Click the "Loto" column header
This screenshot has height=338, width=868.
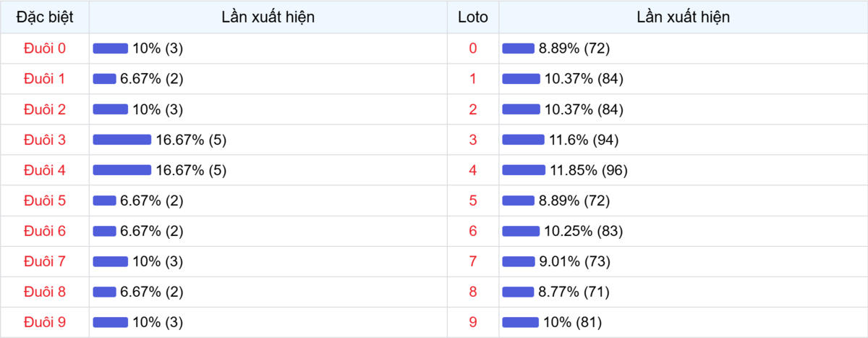point(473,17)
